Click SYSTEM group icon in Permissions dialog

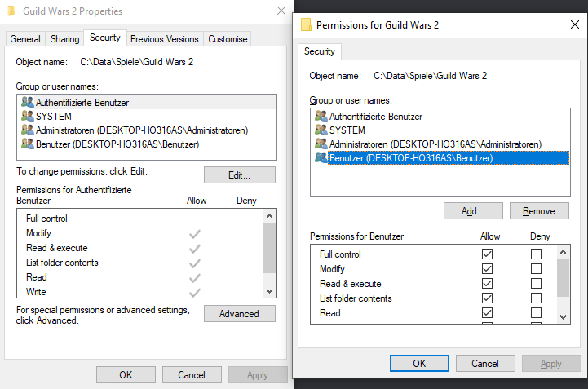tap(321, 130)
